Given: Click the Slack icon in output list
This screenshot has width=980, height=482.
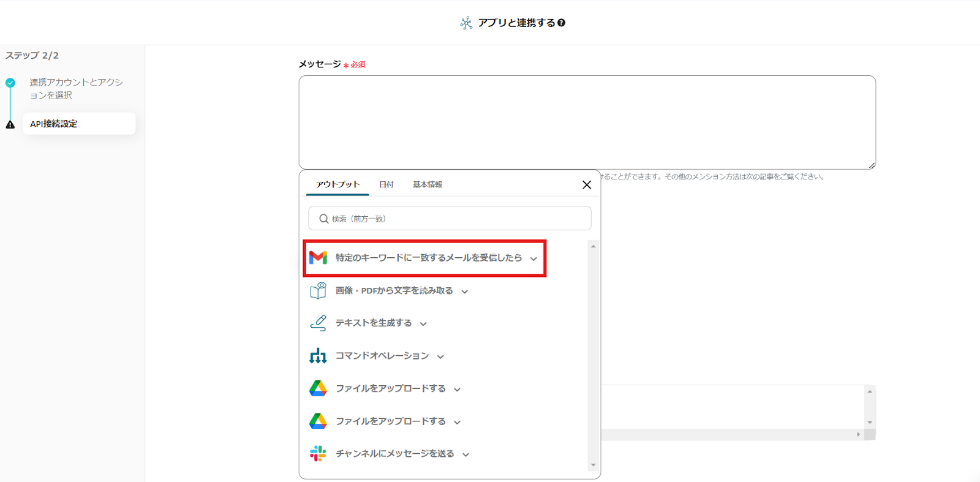Looking at the screenshot, I should pos(318,454).
